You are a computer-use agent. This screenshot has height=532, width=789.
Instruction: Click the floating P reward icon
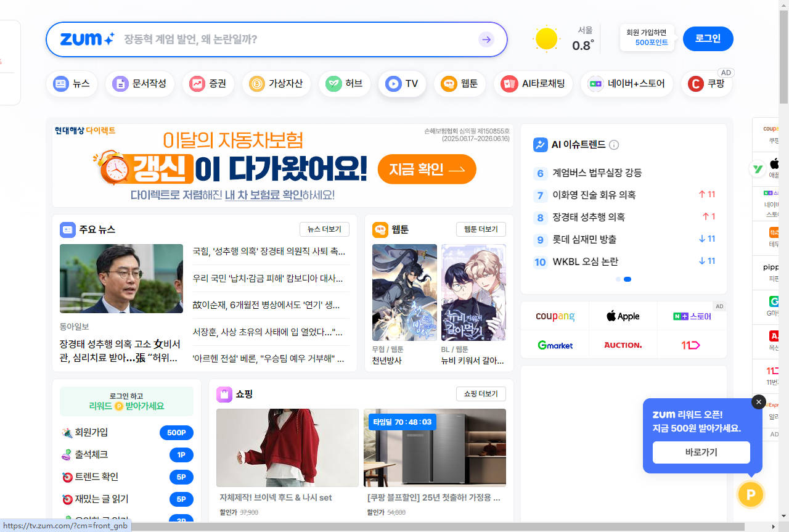(x=750, y=494)
